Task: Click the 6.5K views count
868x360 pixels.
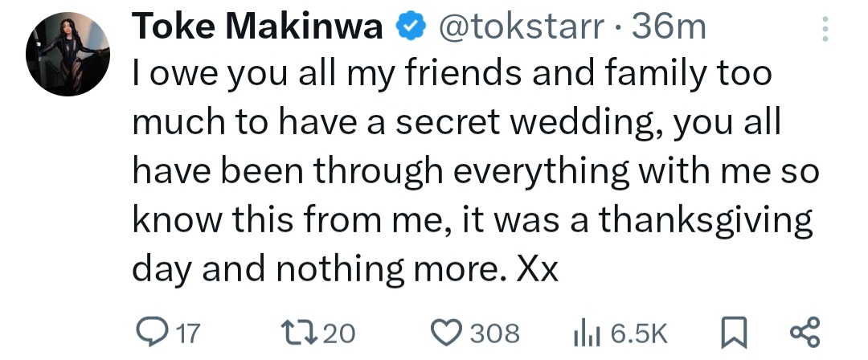Action: click(x=637, y=333)
